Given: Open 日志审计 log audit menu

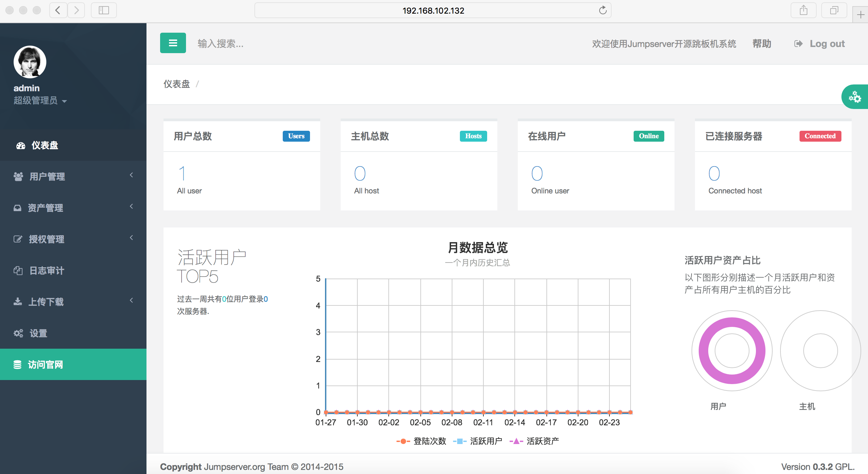Looking at the screenshot, I should click(73, 271).
